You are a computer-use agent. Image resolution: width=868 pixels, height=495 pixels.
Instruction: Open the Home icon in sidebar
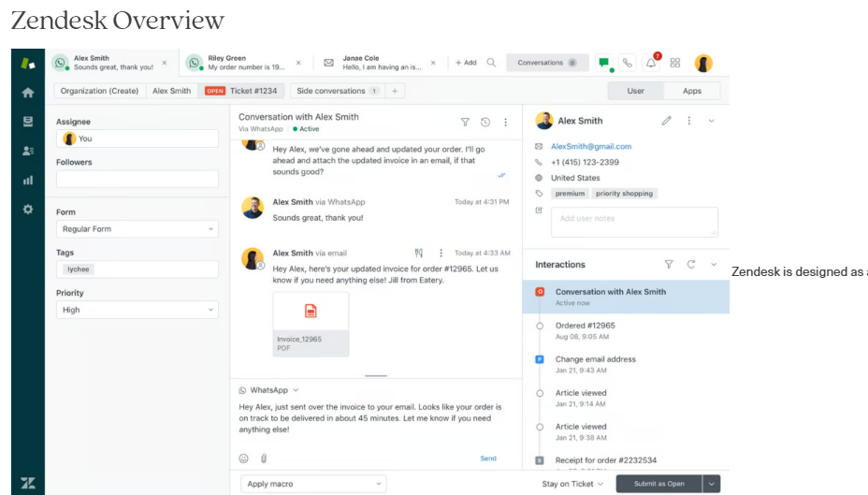(x=28, y=93)
